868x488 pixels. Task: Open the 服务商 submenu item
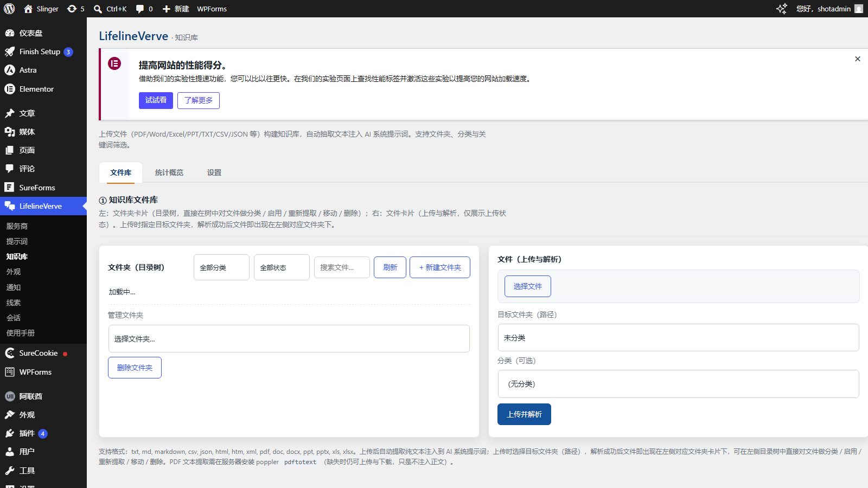(x=17, y=226)
